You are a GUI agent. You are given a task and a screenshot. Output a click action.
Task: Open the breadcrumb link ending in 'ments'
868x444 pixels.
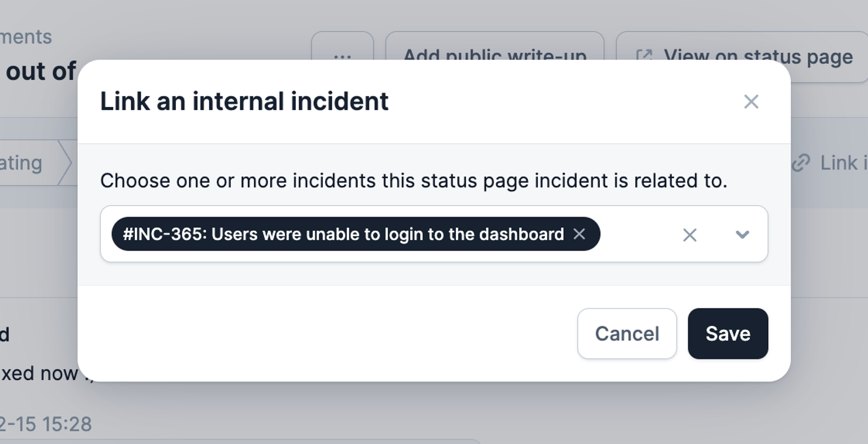[26, 37]
